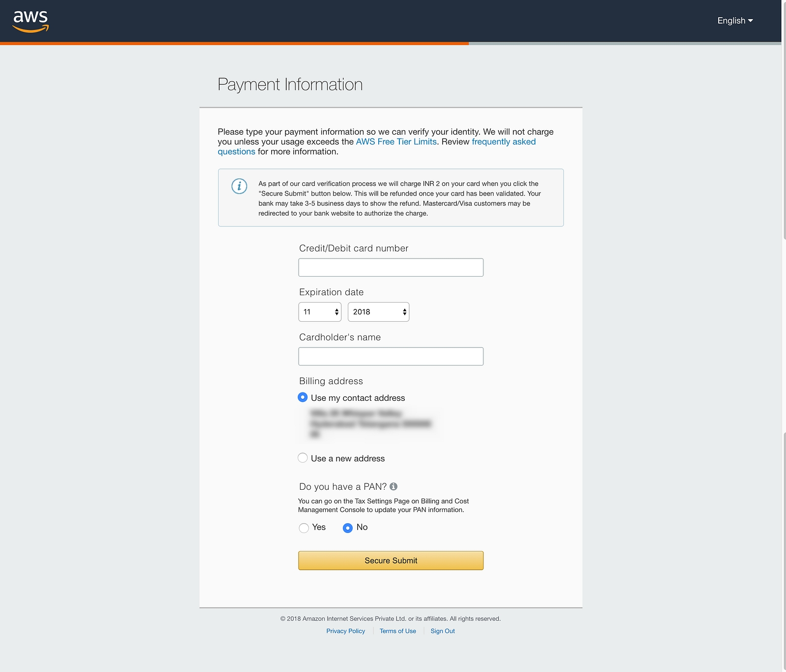786x672 pixels.
Task: Select the Use a new address option
Action: (x=303, y=458)
